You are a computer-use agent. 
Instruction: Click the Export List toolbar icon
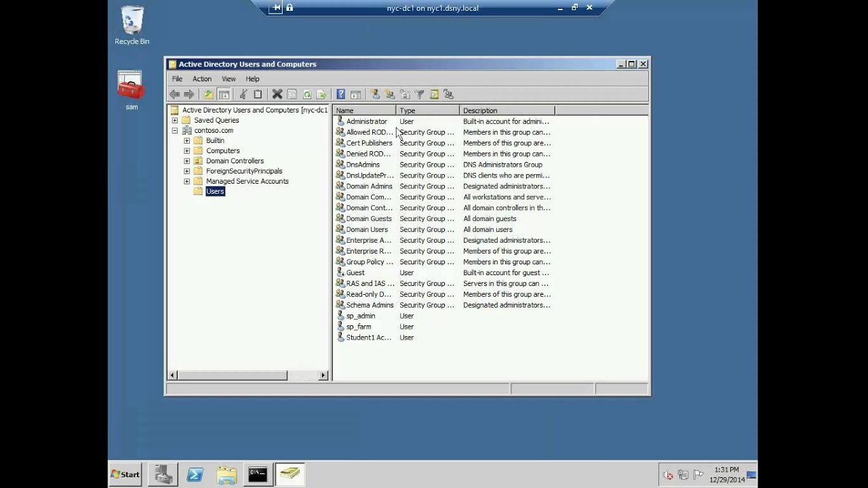point(321,94)
